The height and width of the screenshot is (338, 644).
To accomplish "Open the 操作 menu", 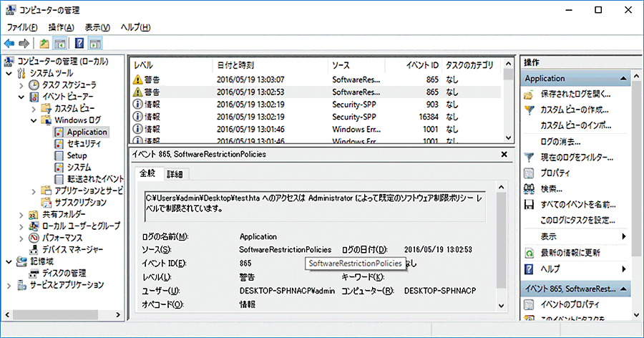I will pyautogui.click(x=60, y=27).
